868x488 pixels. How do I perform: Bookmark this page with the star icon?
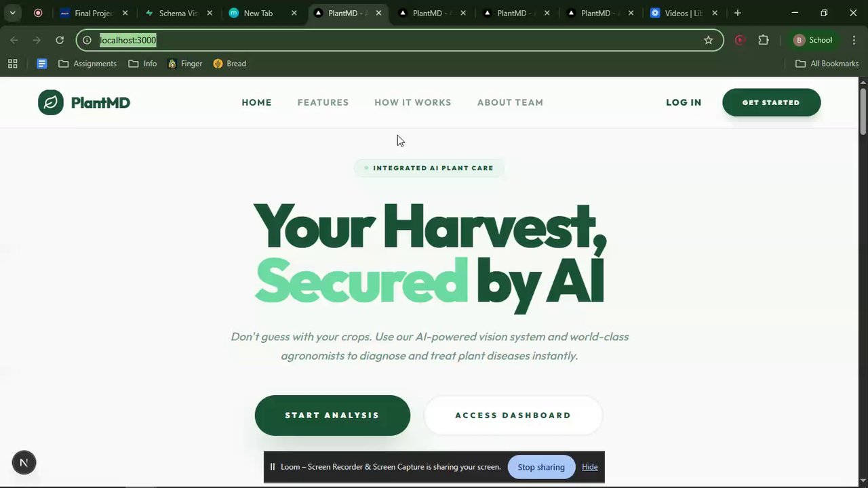coord(709,40)
